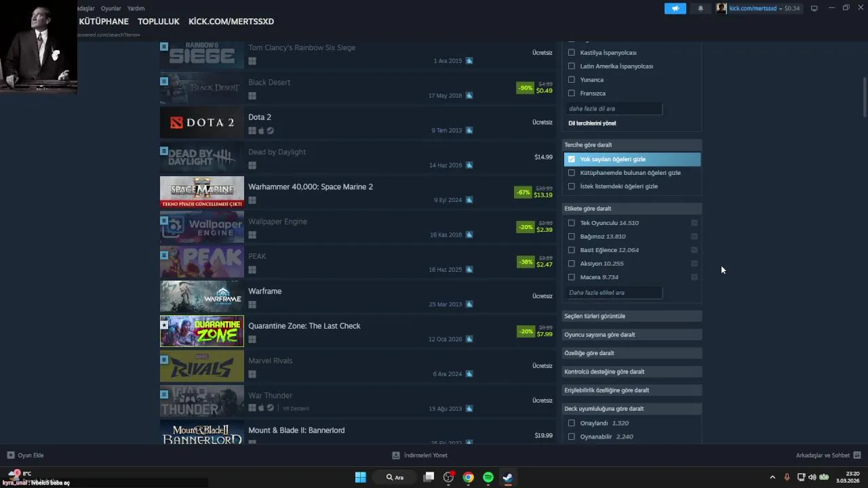The height and width of the screenshot is (488, 868).
Task: Click the Steam icon in the taskbar
Action: tap(508, 477)
